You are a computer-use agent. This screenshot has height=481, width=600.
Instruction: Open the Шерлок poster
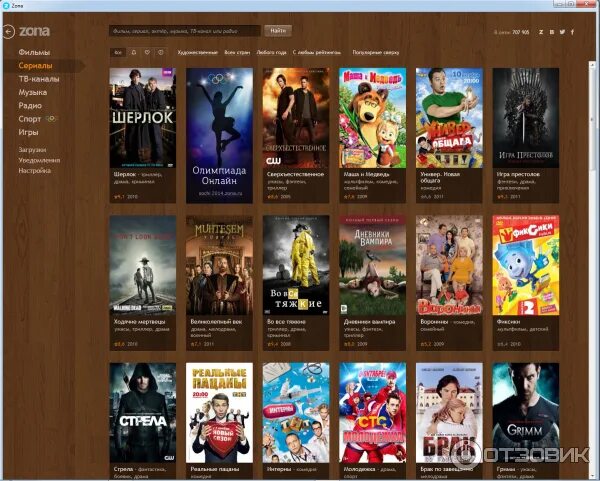pos(143,118)
